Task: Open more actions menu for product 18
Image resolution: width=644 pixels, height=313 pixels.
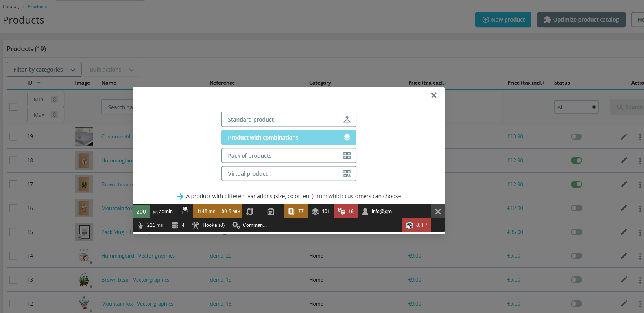Action: [x=640, y=160]
